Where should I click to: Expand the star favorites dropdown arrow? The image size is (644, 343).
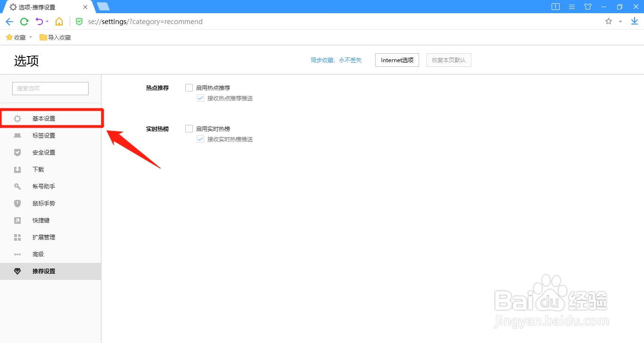coord(620,21)
